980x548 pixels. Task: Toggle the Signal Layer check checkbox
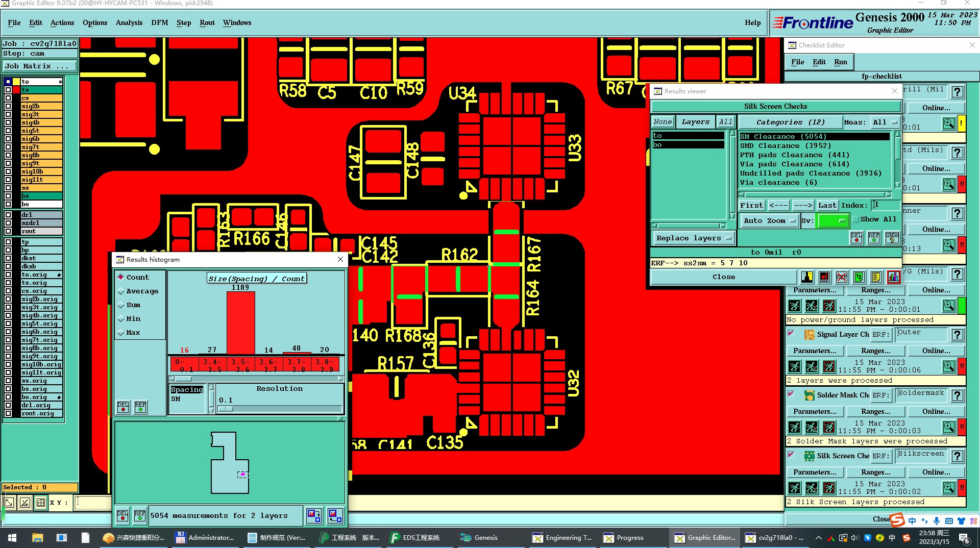(791, 333)
